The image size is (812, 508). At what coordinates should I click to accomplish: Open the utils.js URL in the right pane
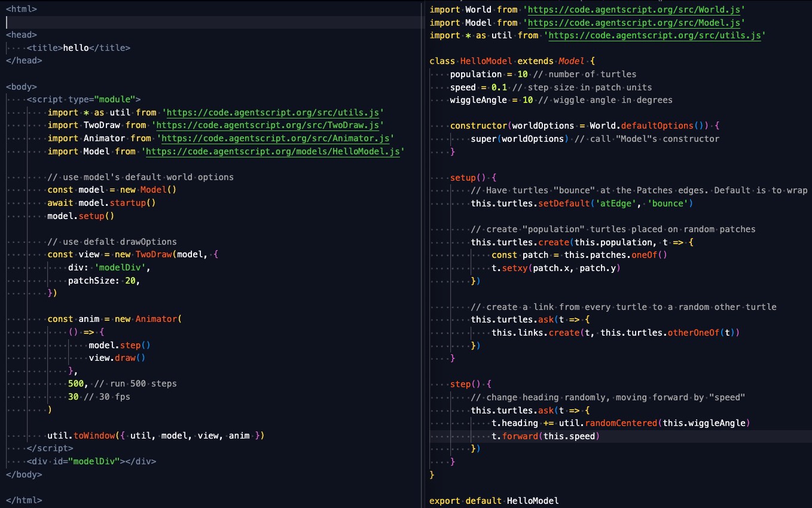point(655,35)
